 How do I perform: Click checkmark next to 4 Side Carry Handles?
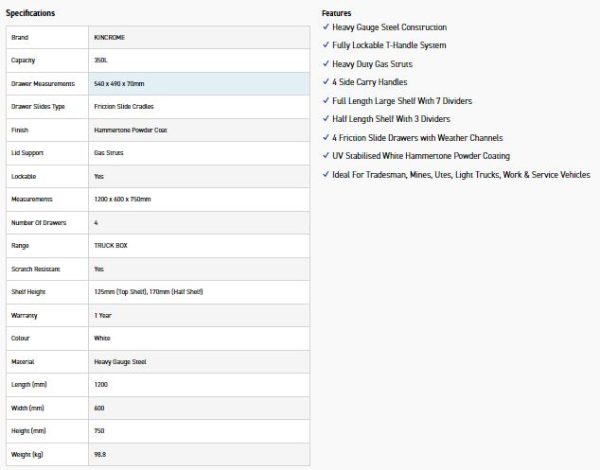pyautogui.click(x=326, y=82)
